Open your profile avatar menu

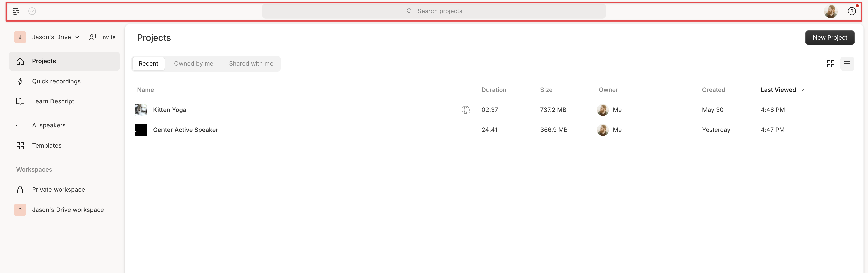831,11
